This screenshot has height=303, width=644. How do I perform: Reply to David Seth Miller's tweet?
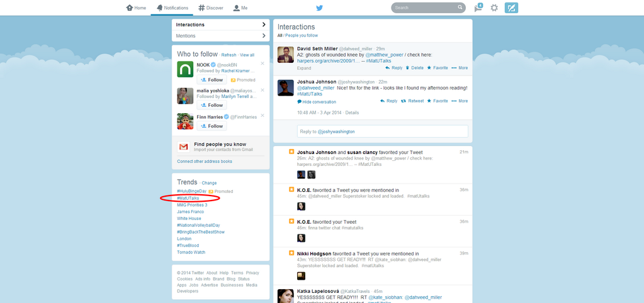coord(393,68)
